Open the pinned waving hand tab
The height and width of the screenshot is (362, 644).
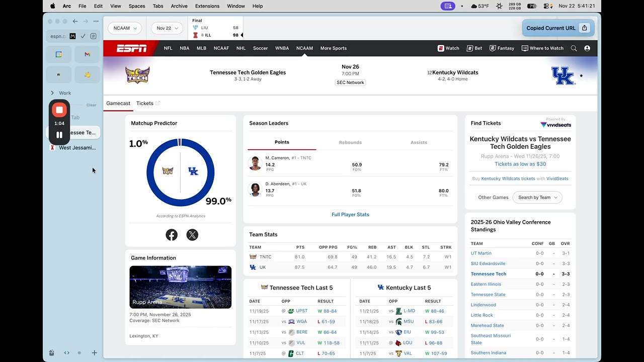click(88, 74)
